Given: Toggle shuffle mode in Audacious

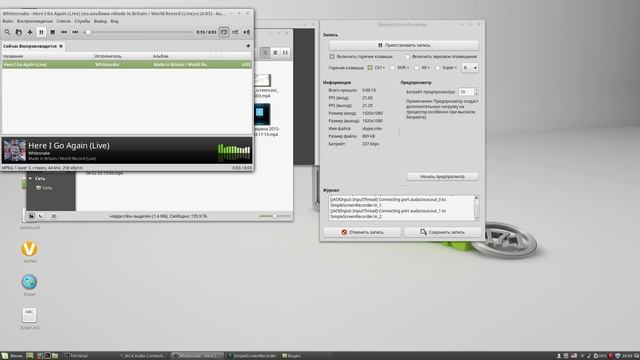Looking at the screenshot, I should tap(236, 32).
